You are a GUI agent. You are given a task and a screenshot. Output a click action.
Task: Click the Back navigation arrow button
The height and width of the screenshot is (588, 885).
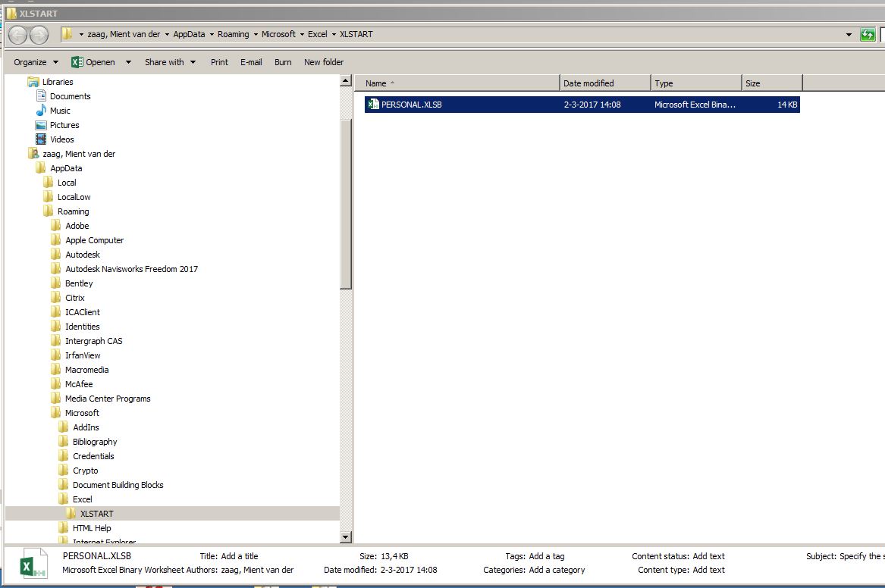pyautogui.click(x=17, y=35)
